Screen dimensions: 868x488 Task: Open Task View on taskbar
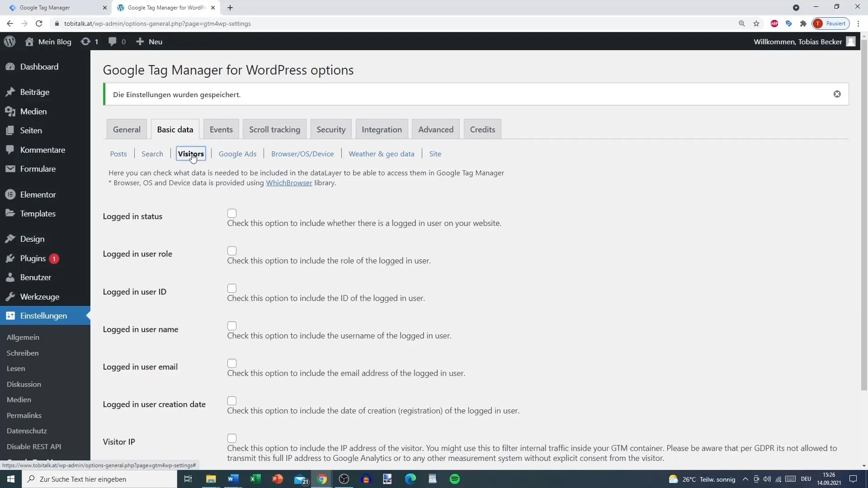pos(188,479)
